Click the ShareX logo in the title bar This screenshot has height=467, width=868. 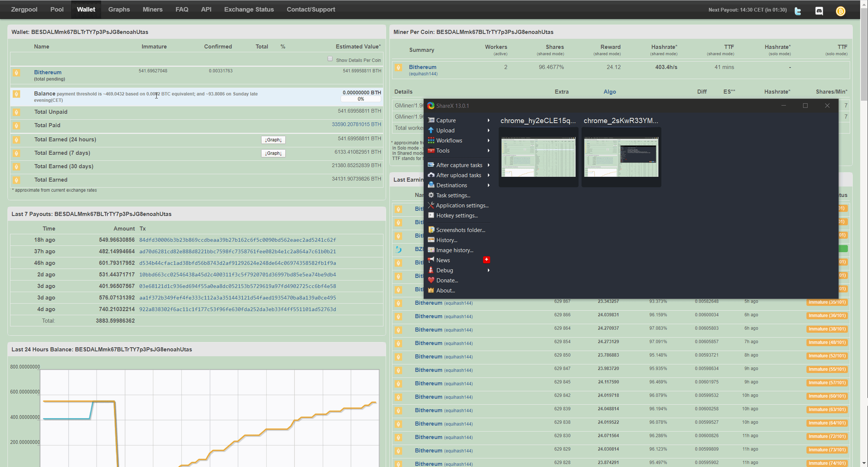click(431, 106)
